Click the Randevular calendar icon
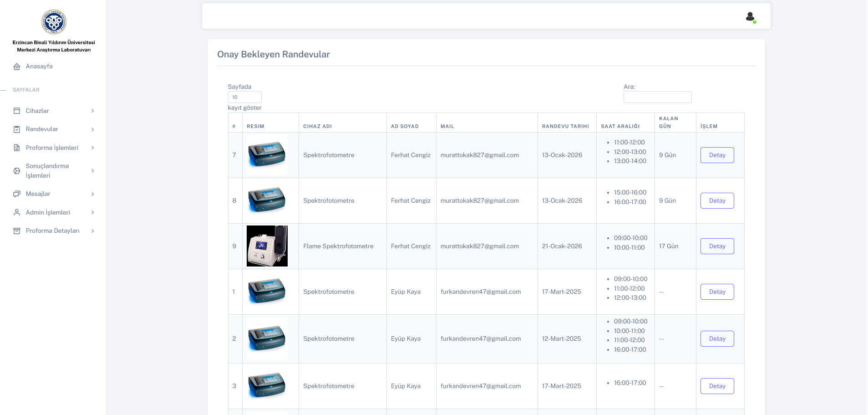 tap(17, 129)
